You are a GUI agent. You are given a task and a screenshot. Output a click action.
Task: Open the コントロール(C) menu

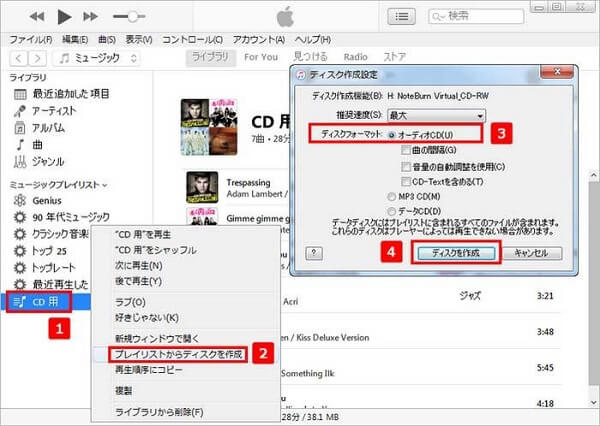(x=192, y=39)
